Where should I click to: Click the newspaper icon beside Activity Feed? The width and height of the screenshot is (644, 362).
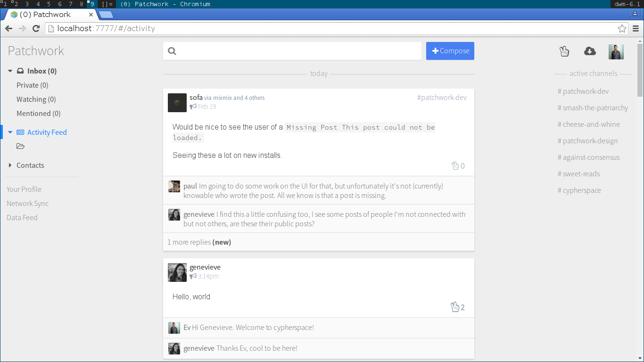20,132
